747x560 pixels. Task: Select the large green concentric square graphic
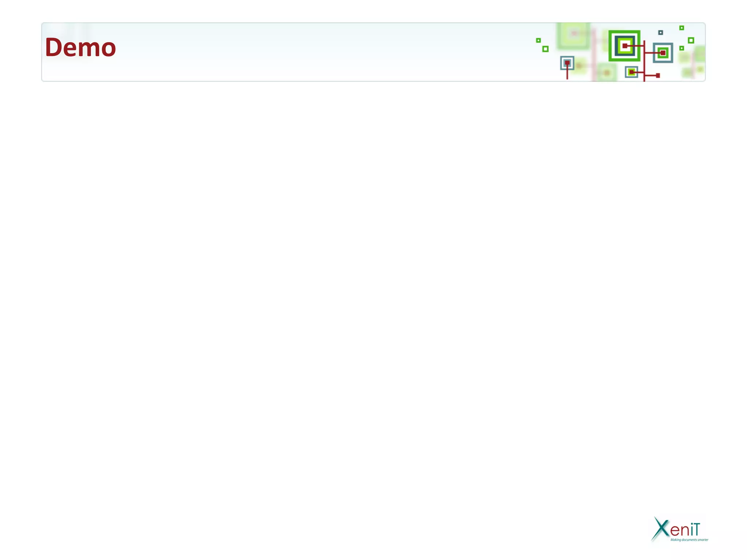[624, 46]
